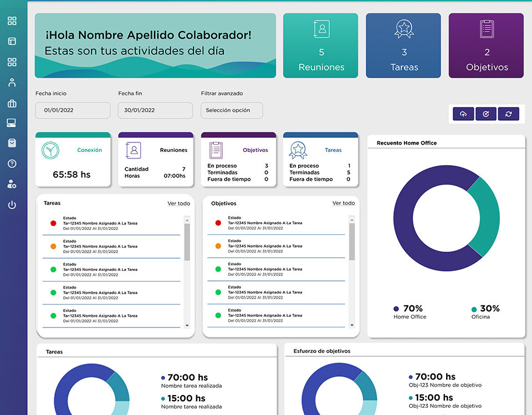Open the Filtrar avanzado selection dropdown
This screenshot has height=415, width=532.
232,110
